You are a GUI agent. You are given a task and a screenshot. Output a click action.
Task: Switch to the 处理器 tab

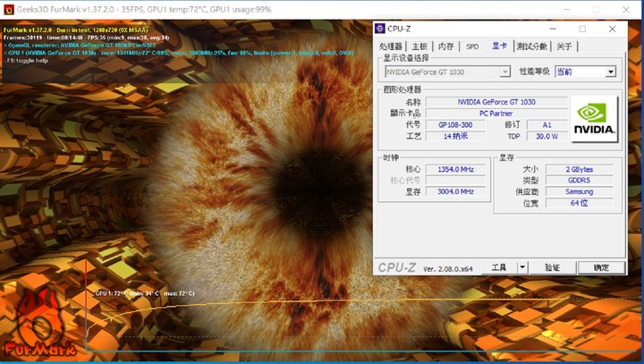(391, 47)
